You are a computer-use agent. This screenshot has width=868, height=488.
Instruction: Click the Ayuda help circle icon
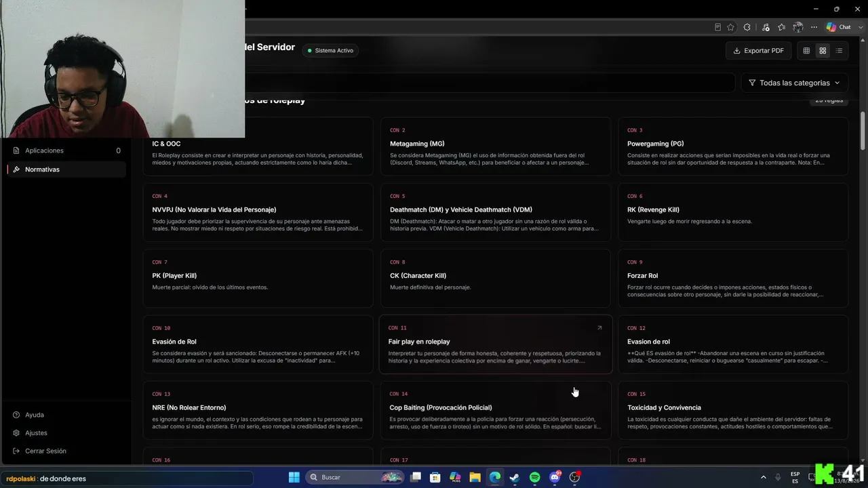(x=16, y=415)
